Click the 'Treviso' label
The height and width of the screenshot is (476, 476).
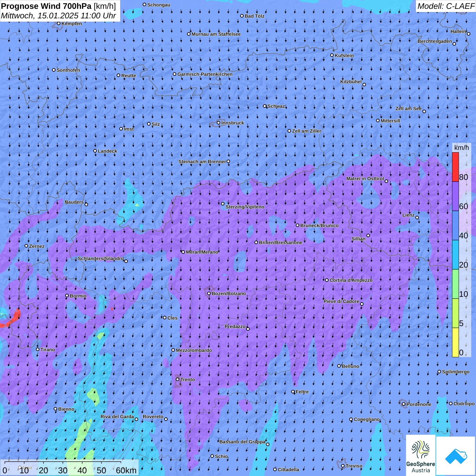tap(354, 466)
